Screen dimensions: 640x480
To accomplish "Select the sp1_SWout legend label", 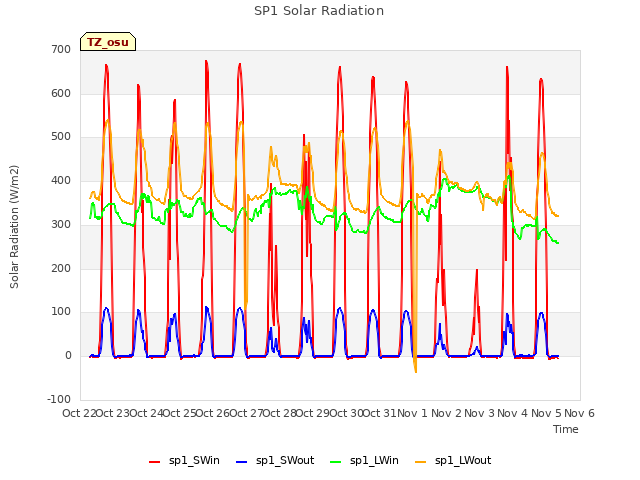I will pyautogui.click(x=285, y=460).
